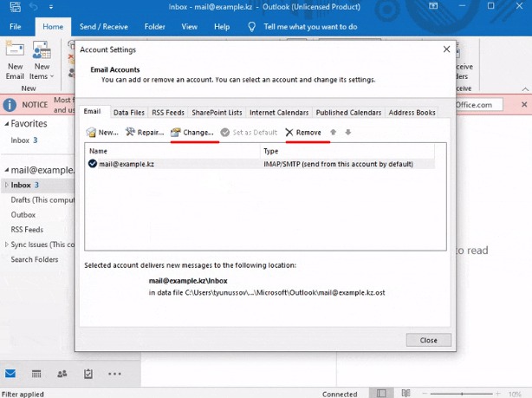Dismiss the NOTICE bar
The height and width of the screenshot is (398, 532).
pyautogui.click(x=524, y=105)
